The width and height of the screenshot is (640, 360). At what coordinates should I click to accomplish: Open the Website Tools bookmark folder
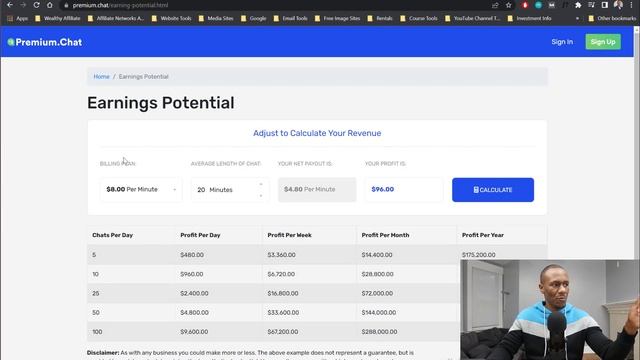(171, 18)
